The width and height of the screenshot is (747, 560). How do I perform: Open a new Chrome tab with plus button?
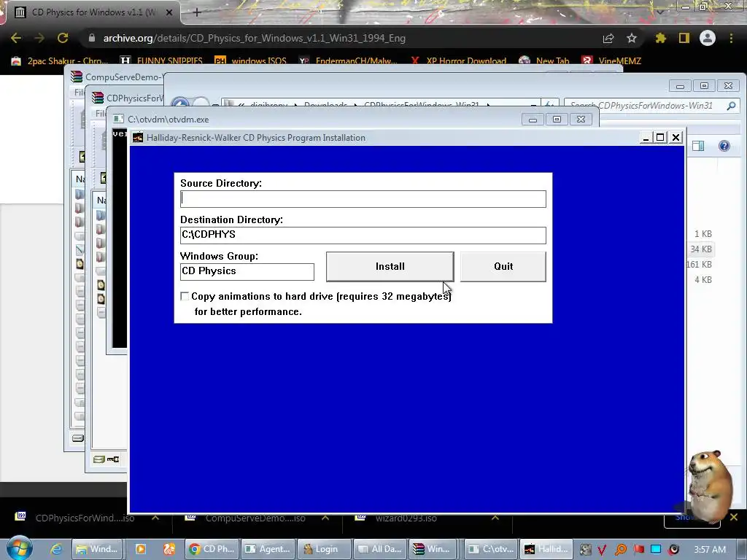point(197,12)
